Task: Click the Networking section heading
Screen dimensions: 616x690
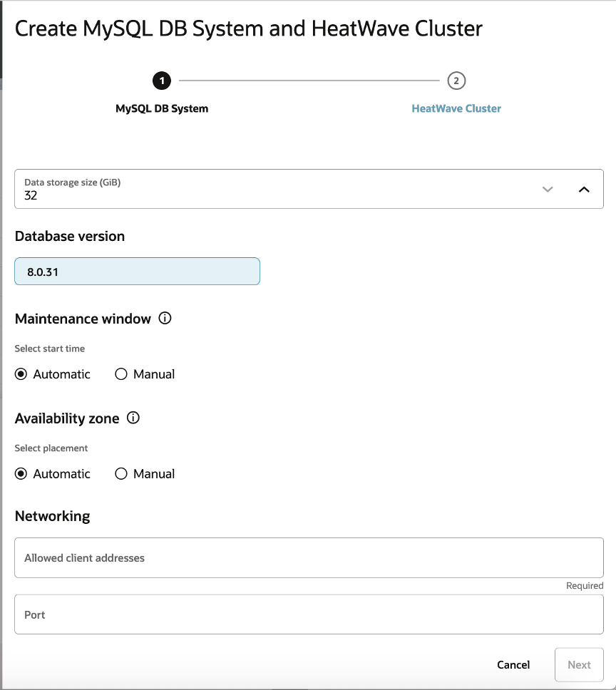Action: tap(53, 516)
